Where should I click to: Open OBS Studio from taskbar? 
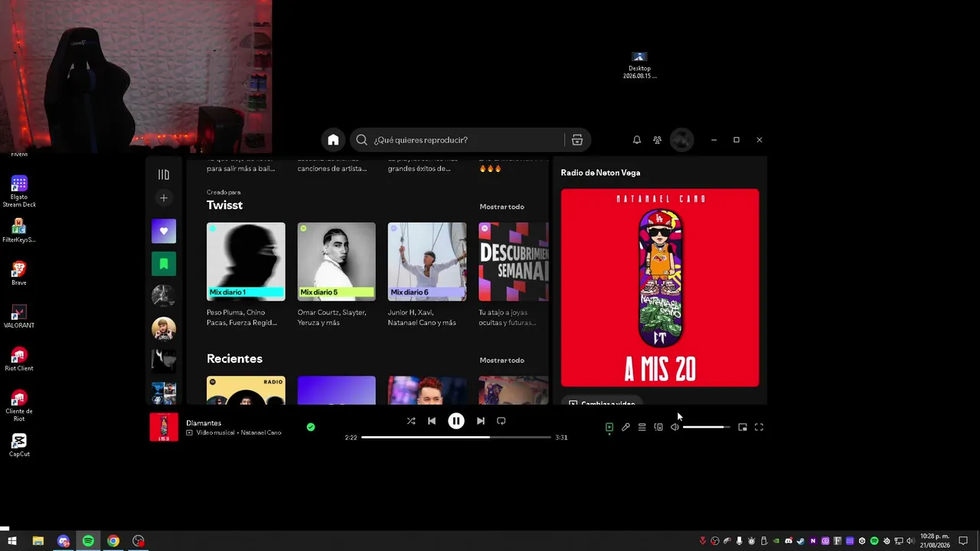pos(139,541)
